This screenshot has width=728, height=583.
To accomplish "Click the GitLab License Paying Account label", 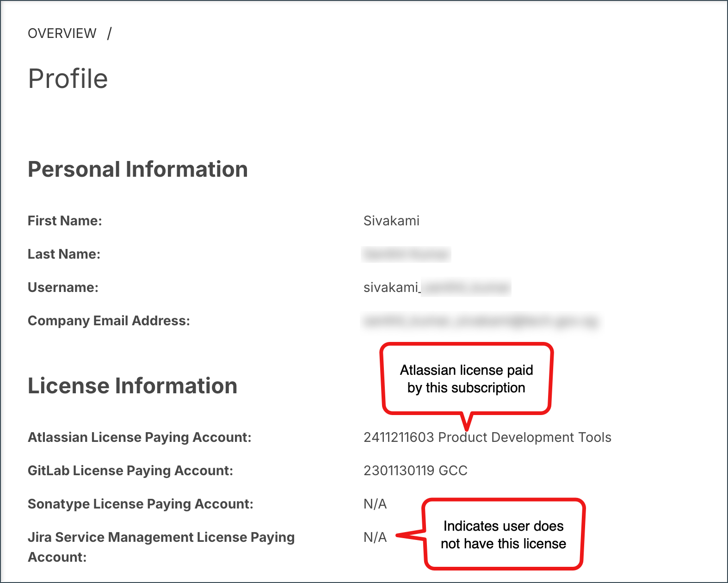I will [x=130, y=471].
